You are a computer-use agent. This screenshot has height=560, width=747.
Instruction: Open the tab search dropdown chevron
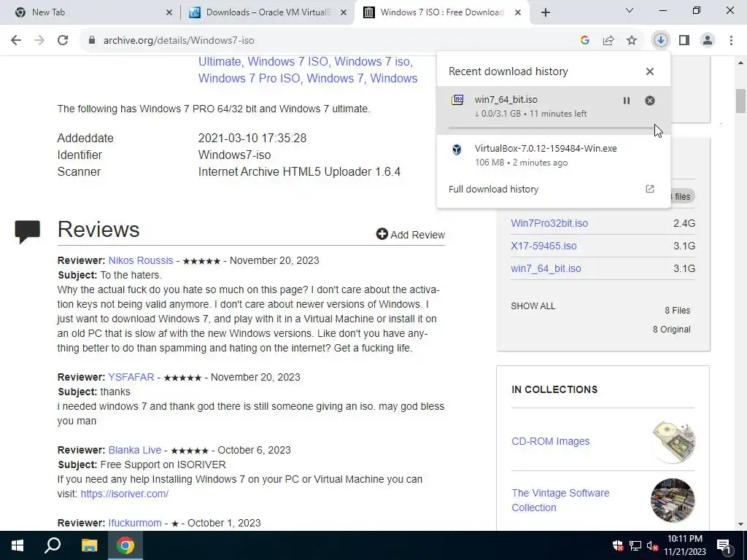click(x=630, y=10)
